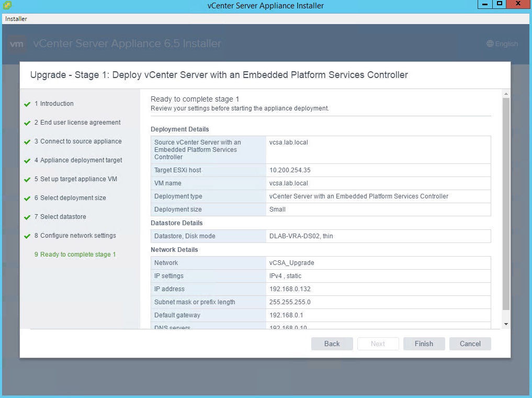
Task: Cancel the upgrade wizard
Action: coord(470,344)
